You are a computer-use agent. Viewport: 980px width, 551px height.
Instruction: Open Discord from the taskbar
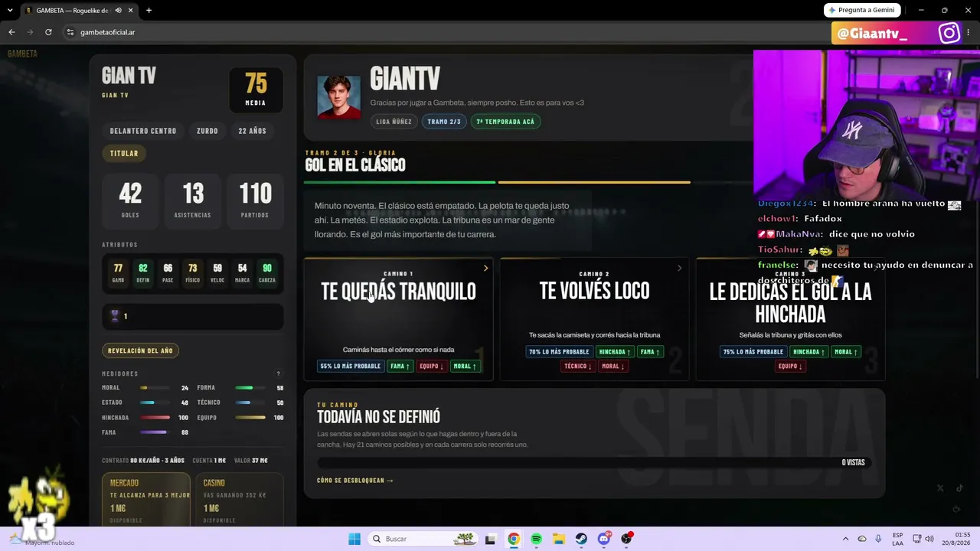(x=604, y=539)
